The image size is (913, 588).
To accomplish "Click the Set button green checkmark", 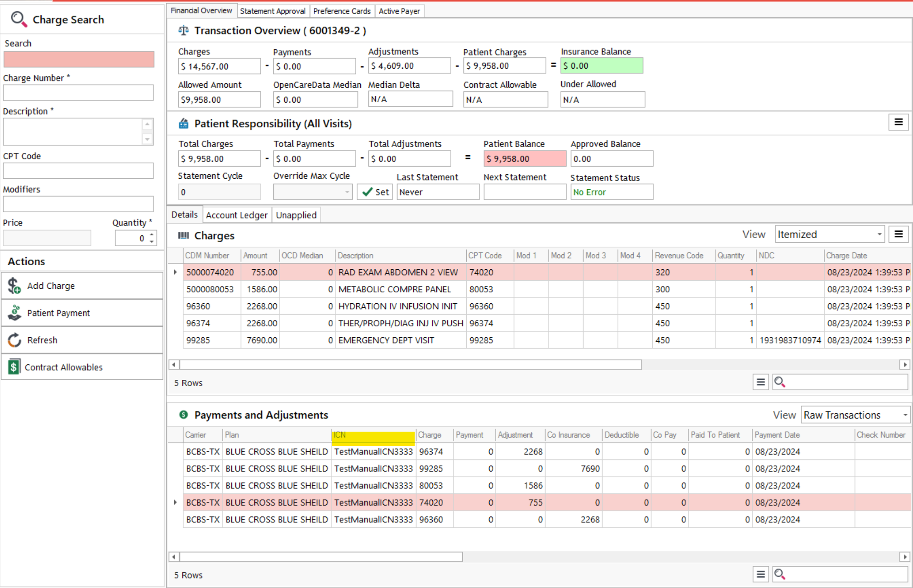I will tap(368, 192).
